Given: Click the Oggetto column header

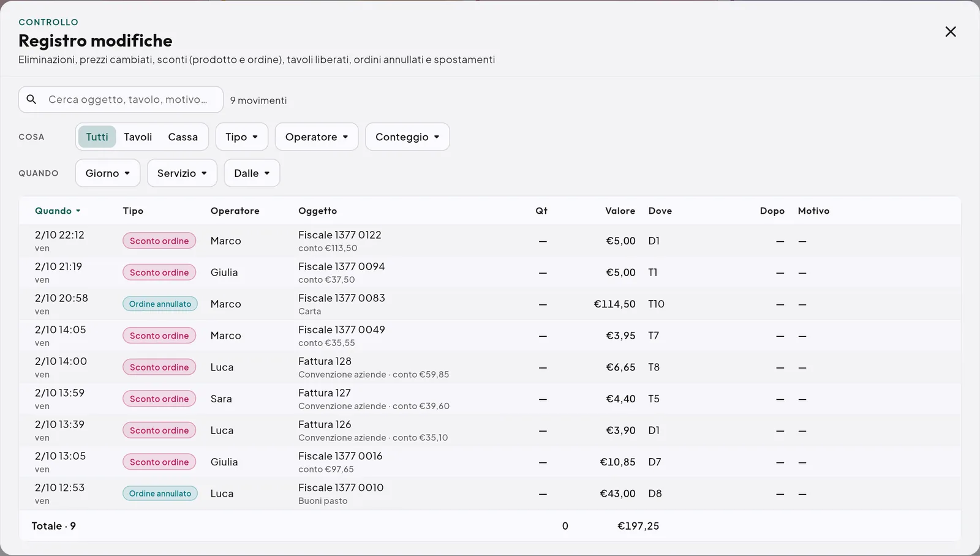Looking at the screenshot, I should tap(318, 211).
